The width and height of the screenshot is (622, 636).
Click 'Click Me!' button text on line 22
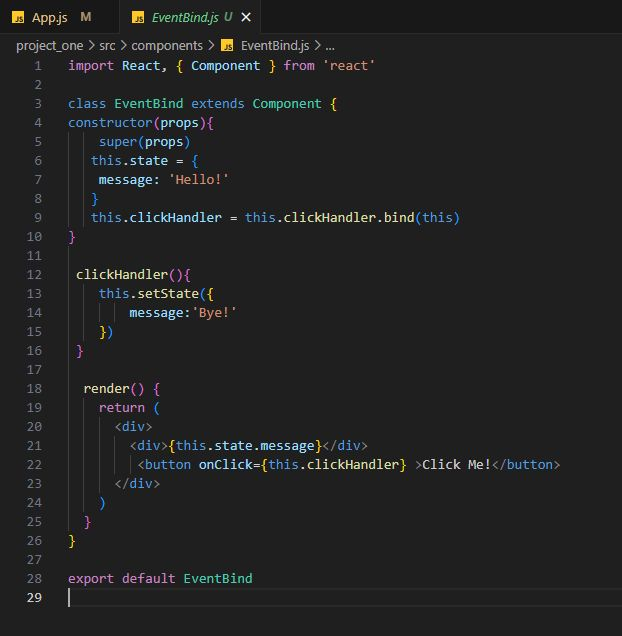(x=456, y=464)
